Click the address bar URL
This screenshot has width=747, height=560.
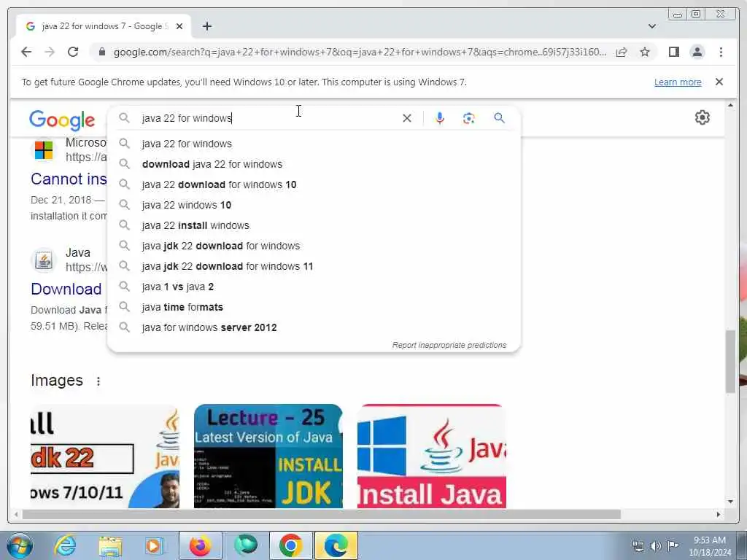coord(360,52)
